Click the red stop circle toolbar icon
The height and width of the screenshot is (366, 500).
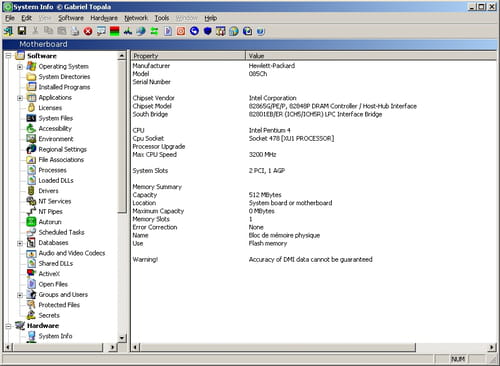click(x=88, y=31)
